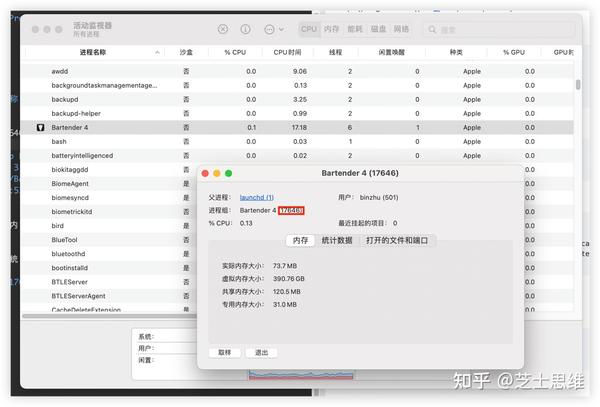Switch to the CPU tab in toolbar
Viewport: 600px width, 407px height.
click(309, 29)
